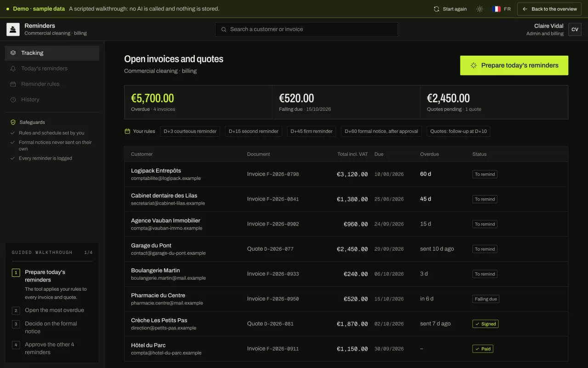Select walkthrough step 3 Decide on the formal notice
This screenshot has height=368, width=588.
tap(52, 328)
